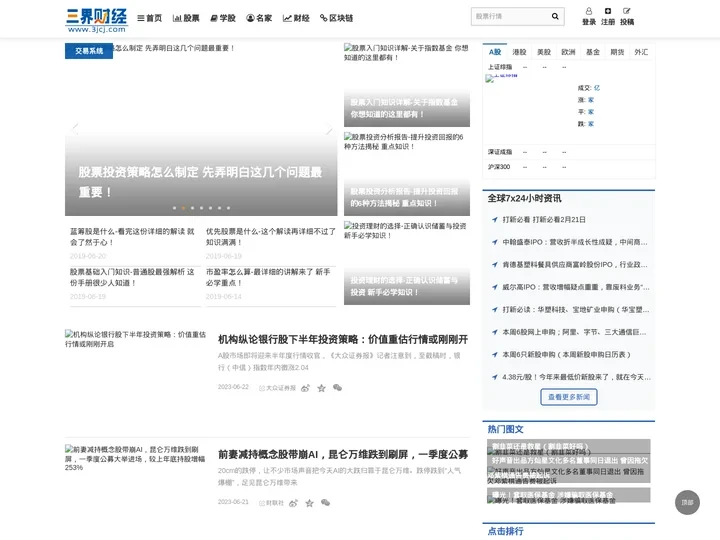
Task: Switch to the 期货 market tab
Action: tap(617, 52)
